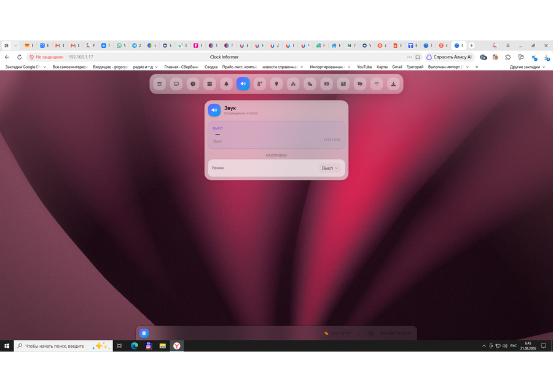Select the active sound speaker toolbar icon
The width and height of the screenshot is (553, 392).
click(x=243, y=84)
